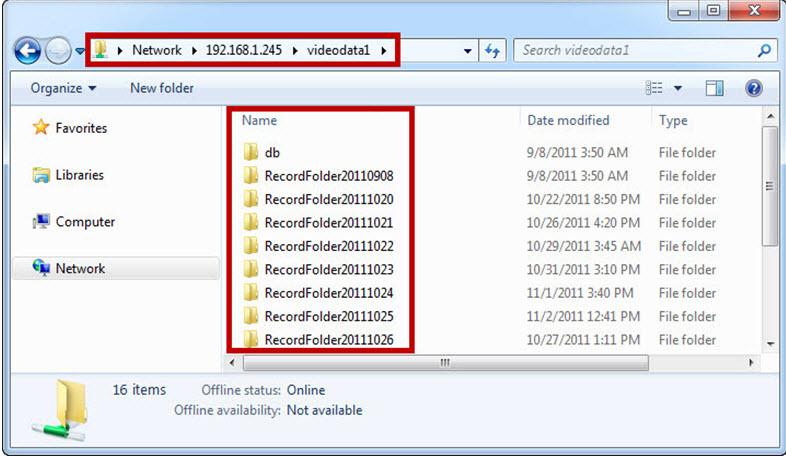Viewport: 786px width, 456px height.
Task: Click the RecordFolder20111024 folder icon
Action: [x=251, y=293]
